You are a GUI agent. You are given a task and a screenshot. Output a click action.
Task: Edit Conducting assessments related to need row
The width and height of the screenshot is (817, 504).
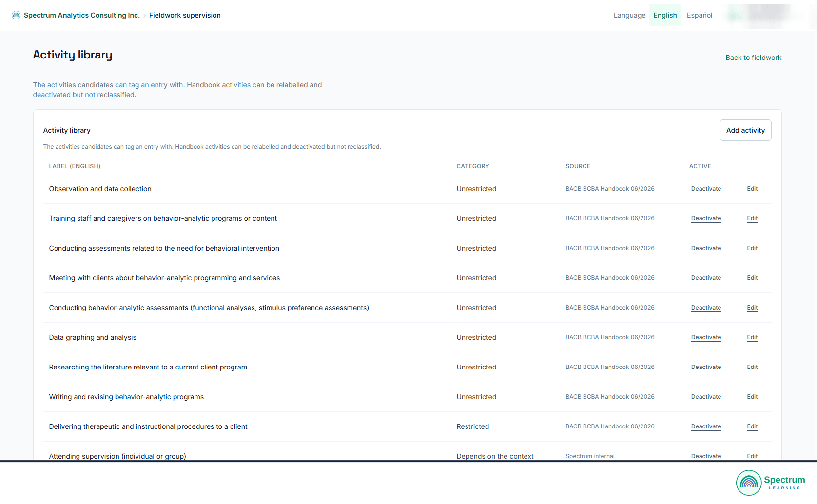[x=752, y=248]
